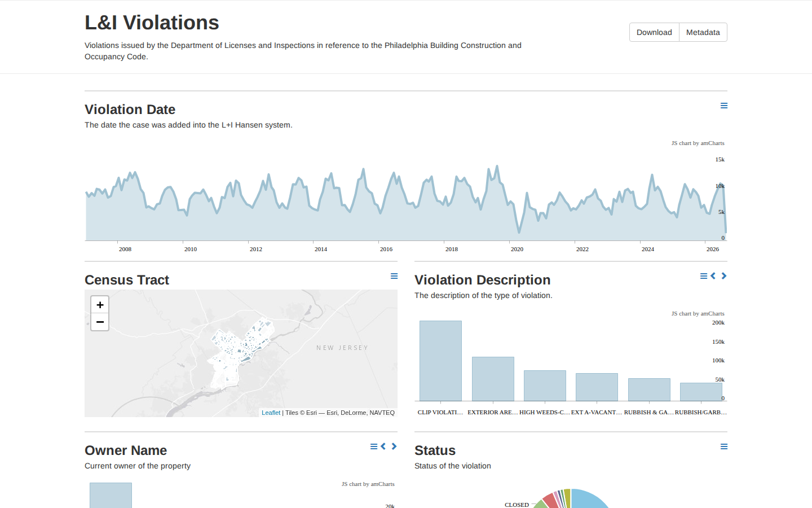Select the EXTERIOR ARE… bar
This screenshot has height=508, width=812.
tap(493, 379)
